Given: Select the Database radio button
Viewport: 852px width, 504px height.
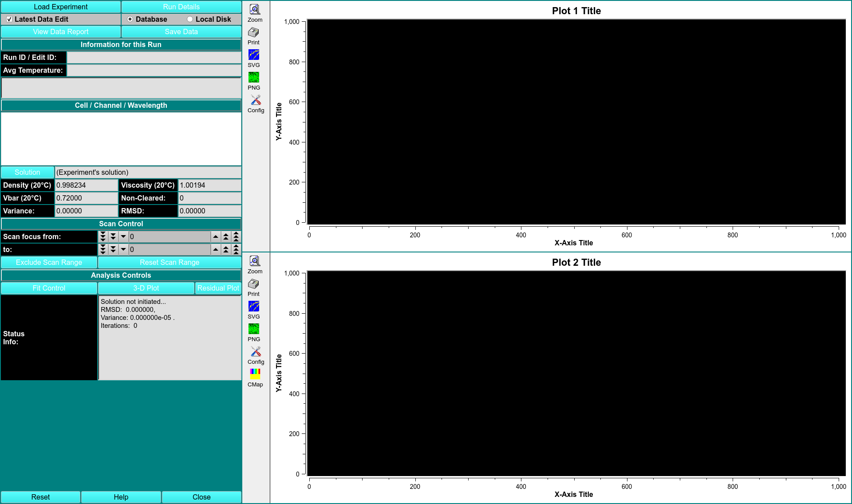Looking at the screenshot, I should 130,20.
